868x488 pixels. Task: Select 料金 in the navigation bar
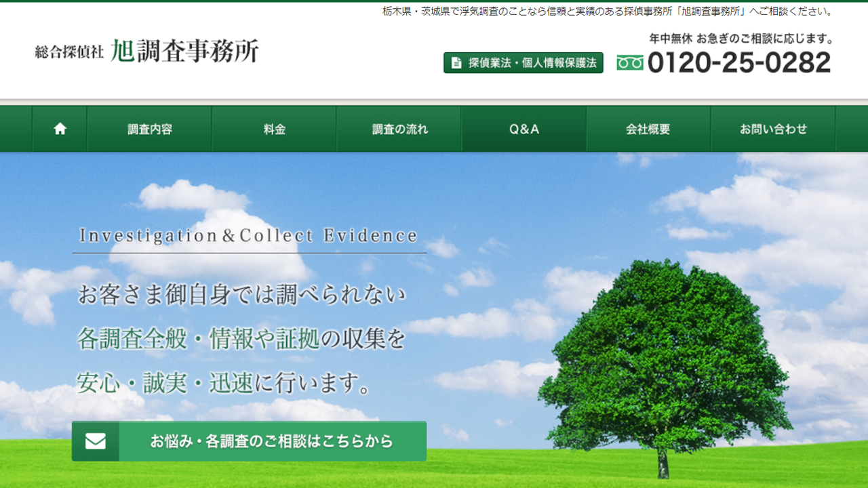(x=273, y=128)
